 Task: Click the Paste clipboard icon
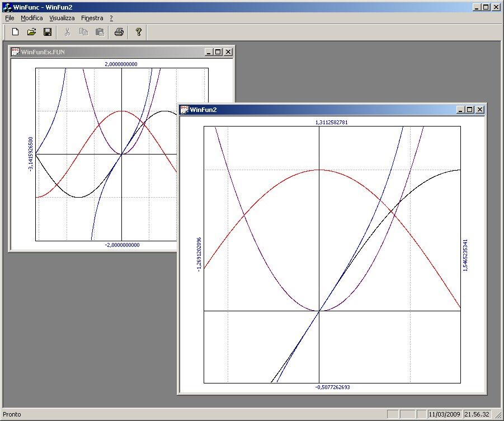point(100,32)
